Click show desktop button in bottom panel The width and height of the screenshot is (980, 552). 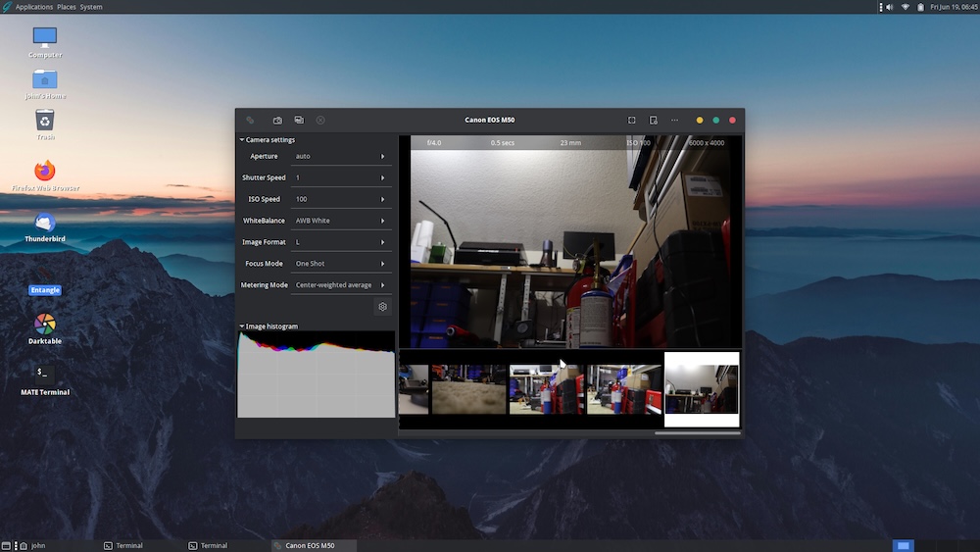[x=6, y=546]
